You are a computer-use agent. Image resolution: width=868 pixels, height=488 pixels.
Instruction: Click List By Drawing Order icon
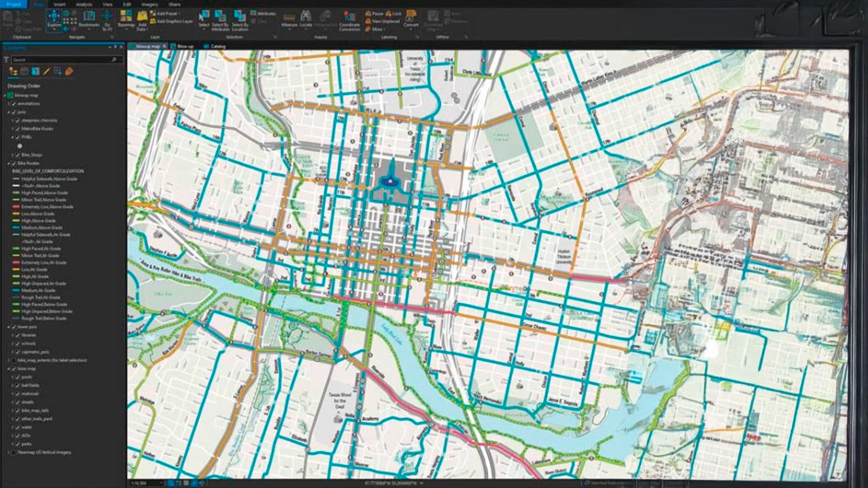pyautogui.click(x=13, y=71)
